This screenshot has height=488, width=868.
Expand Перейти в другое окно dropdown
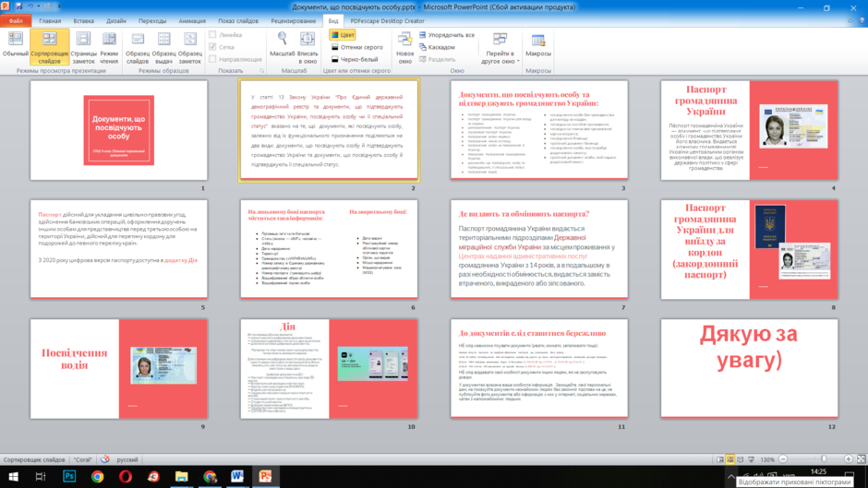[x=500, y=47]
